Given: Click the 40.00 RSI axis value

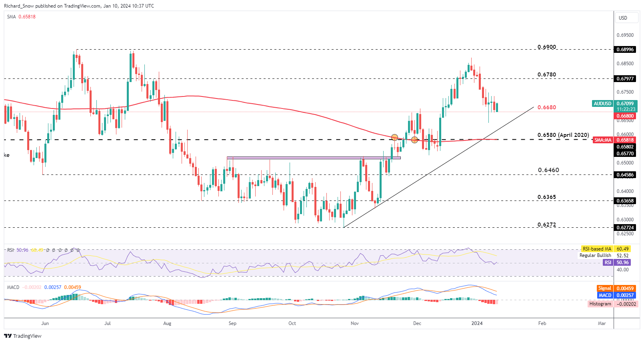Looking at the screenshot, I should pyautogui.click(x=622, y=270).
